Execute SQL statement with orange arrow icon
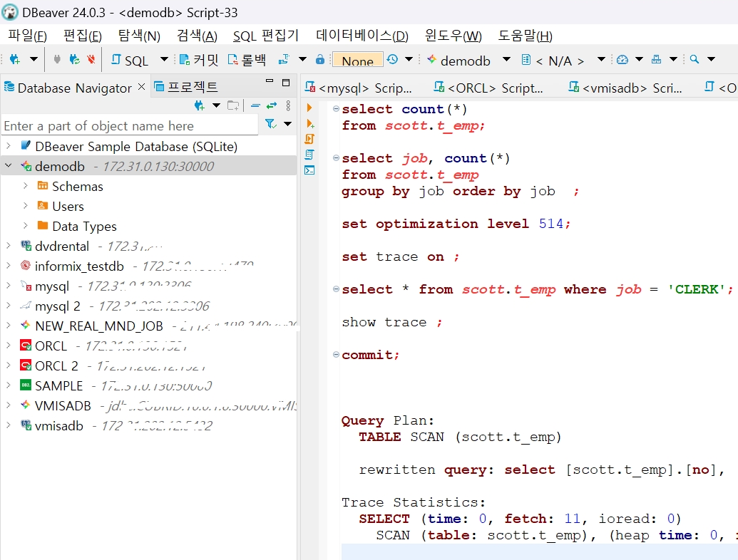738x560 pixels. (309, 108)
